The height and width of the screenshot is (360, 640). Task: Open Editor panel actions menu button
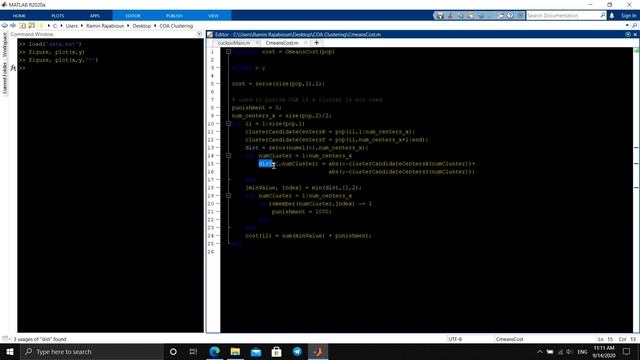tap(628, 34)
